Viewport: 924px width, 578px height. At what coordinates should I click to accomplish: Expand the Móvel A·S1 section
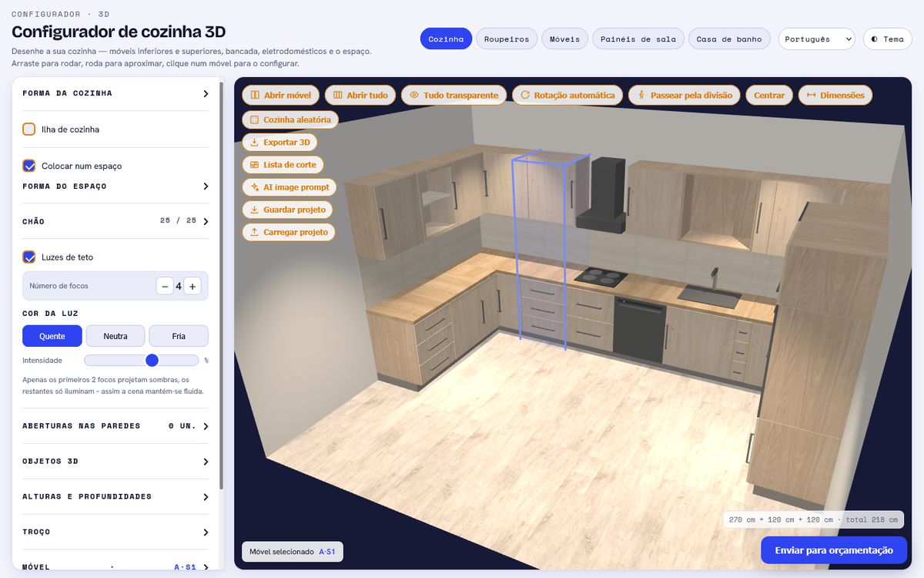115,567
